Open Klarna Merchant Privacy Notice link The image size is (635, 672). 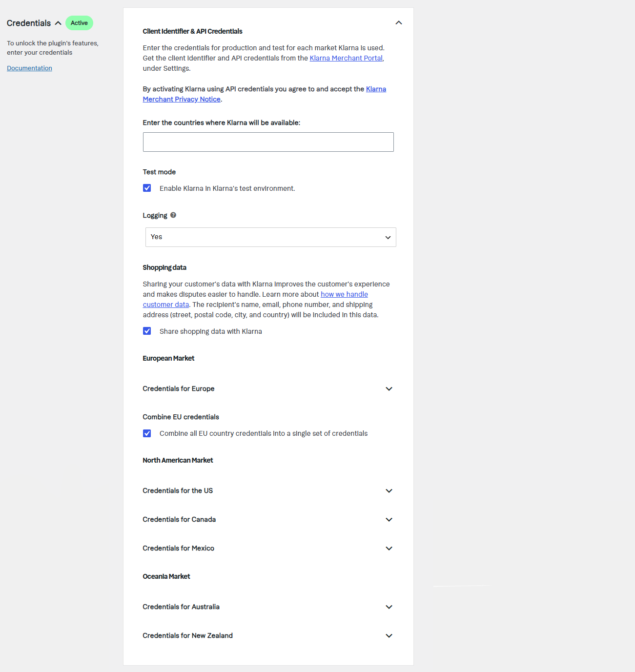pyautogui.click(x=264, y=94)
